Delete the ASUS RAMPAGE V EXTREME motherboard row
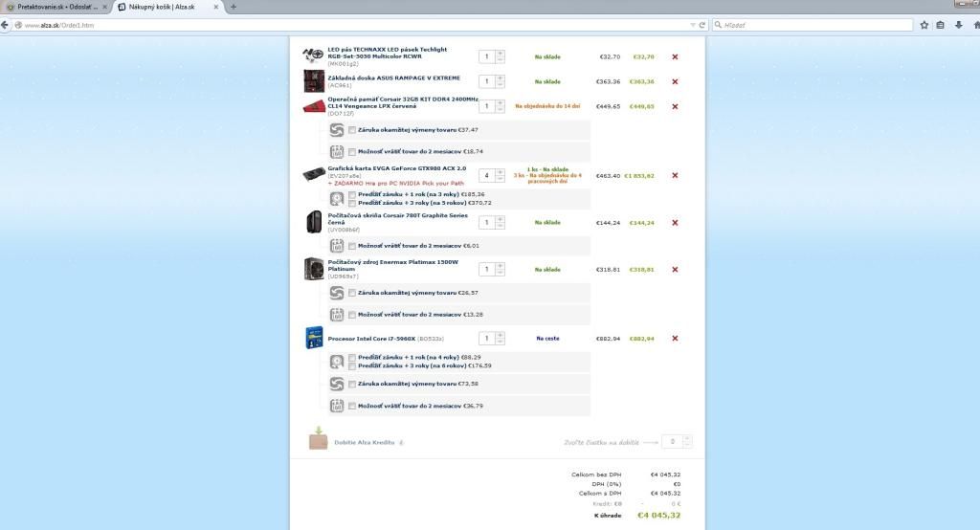980x530 pixels. pos(675,81)
